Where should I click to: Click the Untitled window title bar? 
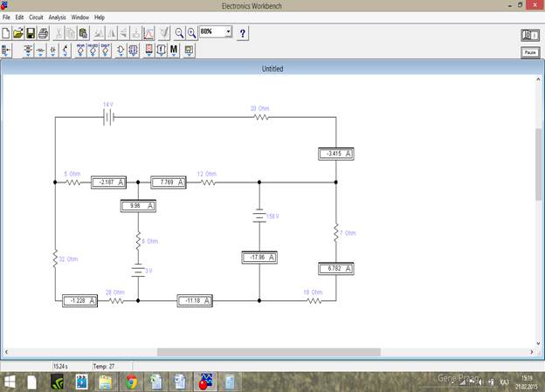(x=272, y=69)
